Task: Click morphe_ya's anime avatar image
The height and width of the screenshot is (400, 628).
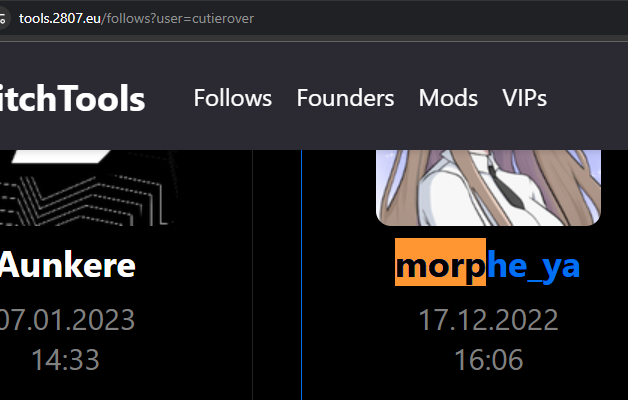Action: tap(488, 187)
